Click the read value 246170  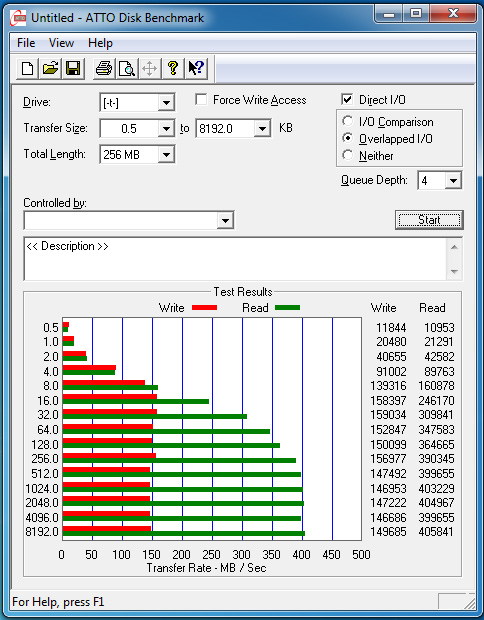tap(437, 401)
